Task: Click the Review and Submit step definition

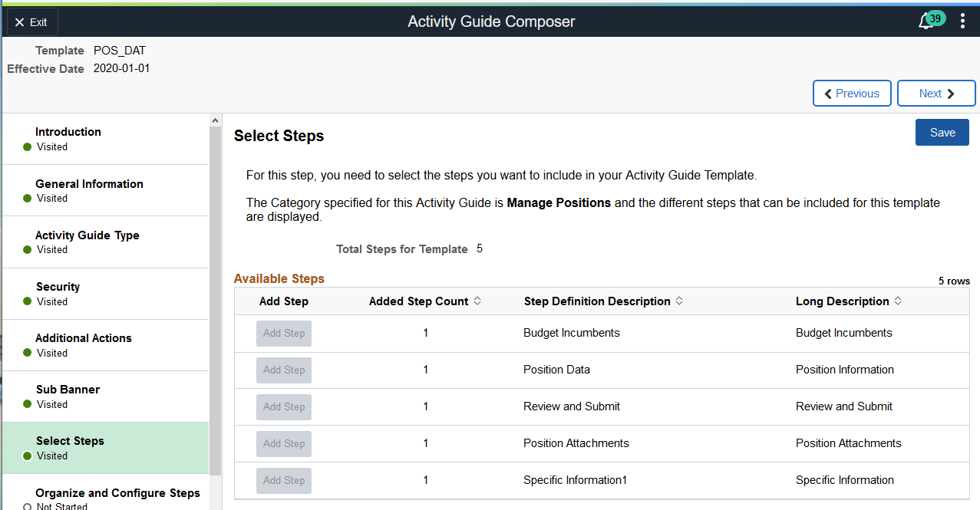Action: (572, 406)
